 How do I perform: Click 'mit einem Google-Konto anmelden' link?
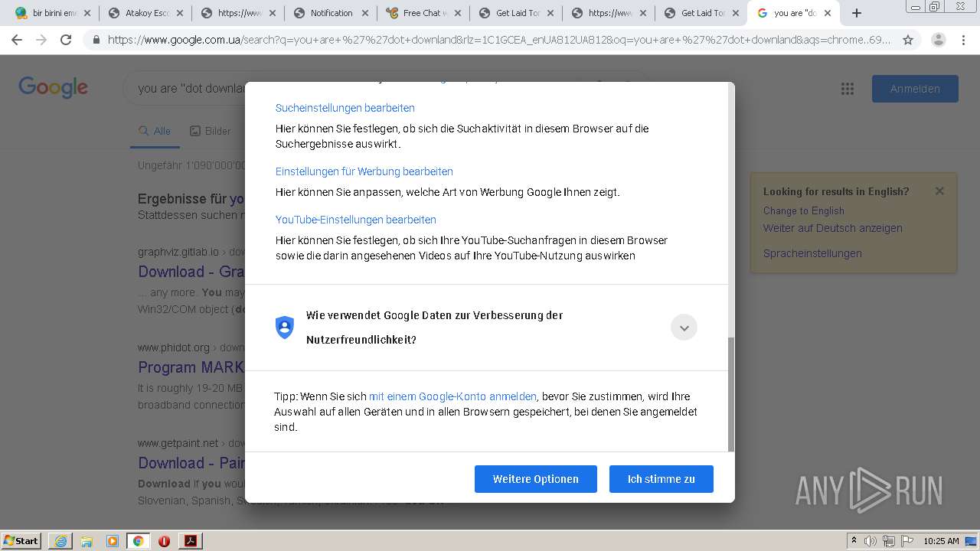(x=452, y=396)
